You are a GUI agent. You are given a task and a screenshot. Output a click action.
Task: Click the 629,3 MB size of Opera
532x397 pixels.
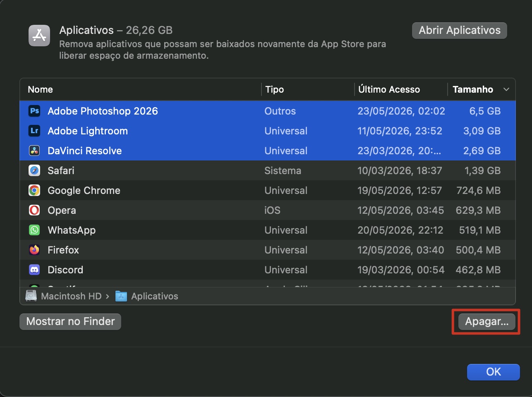478,210
